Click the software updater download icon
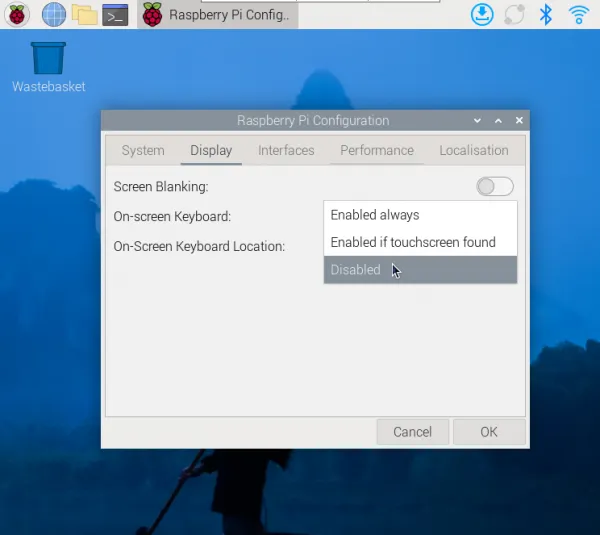The height and width of the screenshot is (535, 600). click(482, 14)
